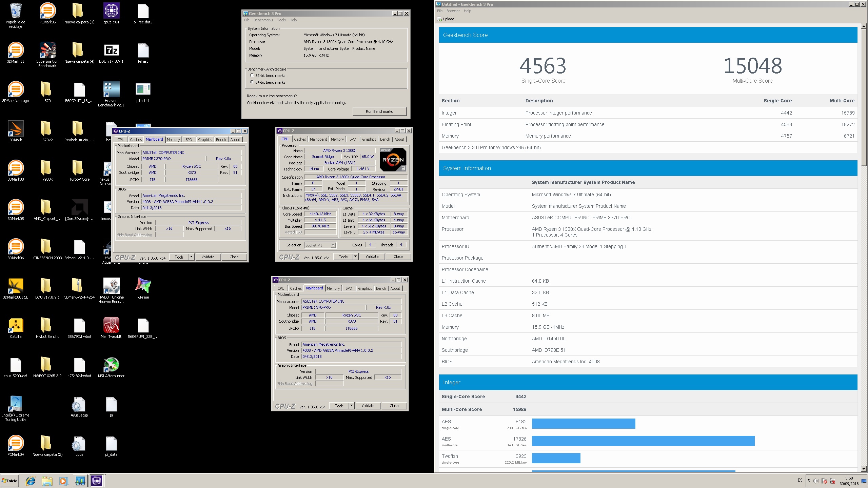The width and height of the screenshot is (868, 488).
Task: Select the 3DMark2001 SE shortcut
Action: point(16,288)
